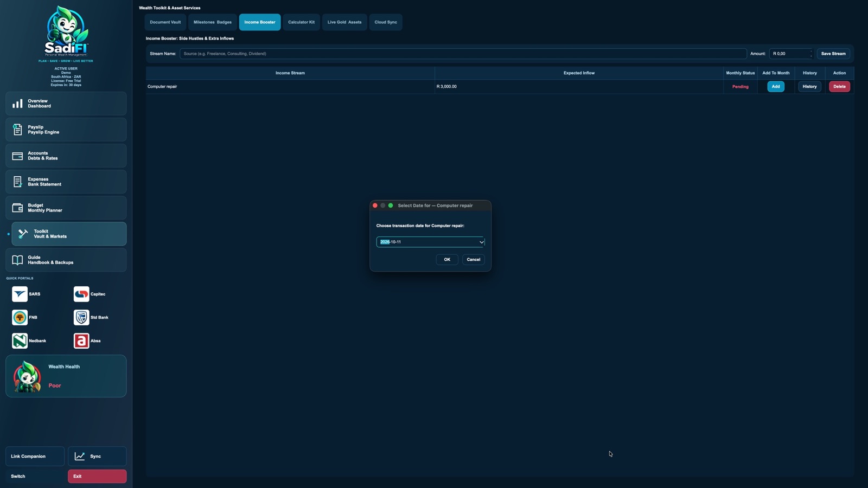
Task: Focus the Stream Name input field
Action: [463, 54]
